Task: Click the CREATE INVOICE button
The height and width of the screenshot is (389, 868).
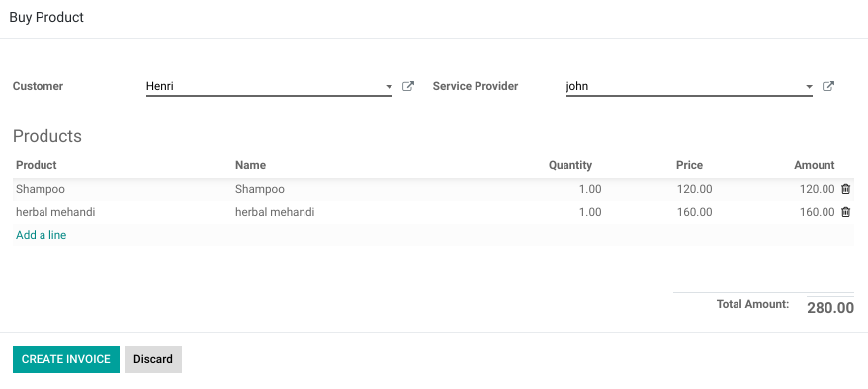Action: coord(66,359)
